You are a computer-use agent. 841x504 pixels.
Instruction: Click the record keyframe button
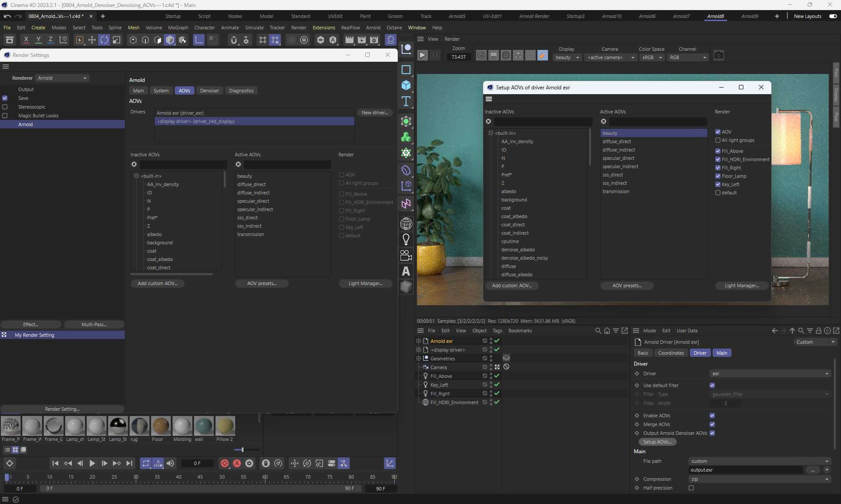[225, 463]
